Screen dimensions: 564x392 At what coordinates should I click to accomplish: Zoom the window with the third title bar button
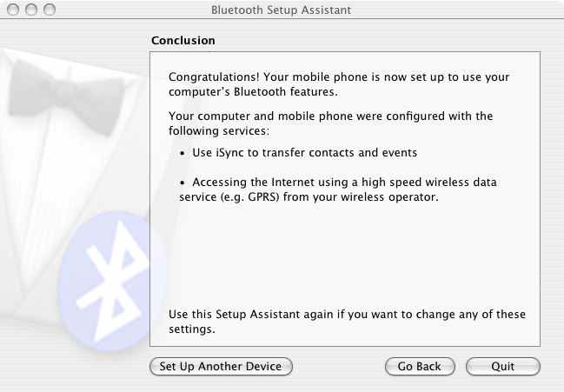click(x=50, y=10)
